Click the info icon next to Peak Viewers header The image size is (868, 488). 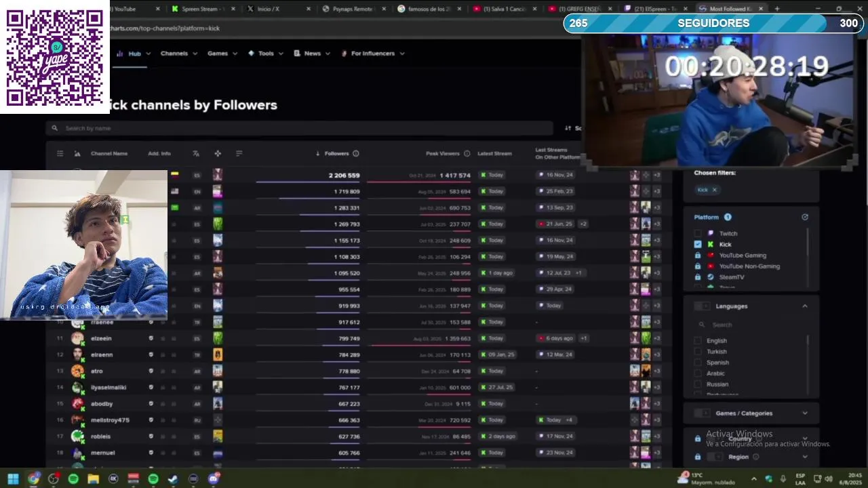[x=467, y=154]
